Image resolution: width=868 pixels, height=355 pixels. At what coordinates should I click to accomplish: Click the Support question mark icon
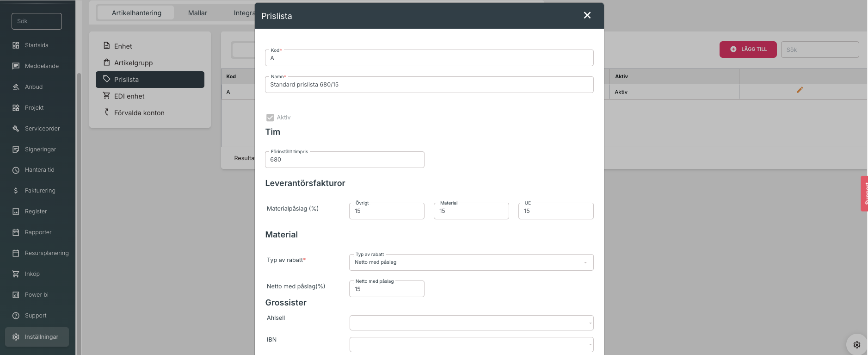[16, 316]
